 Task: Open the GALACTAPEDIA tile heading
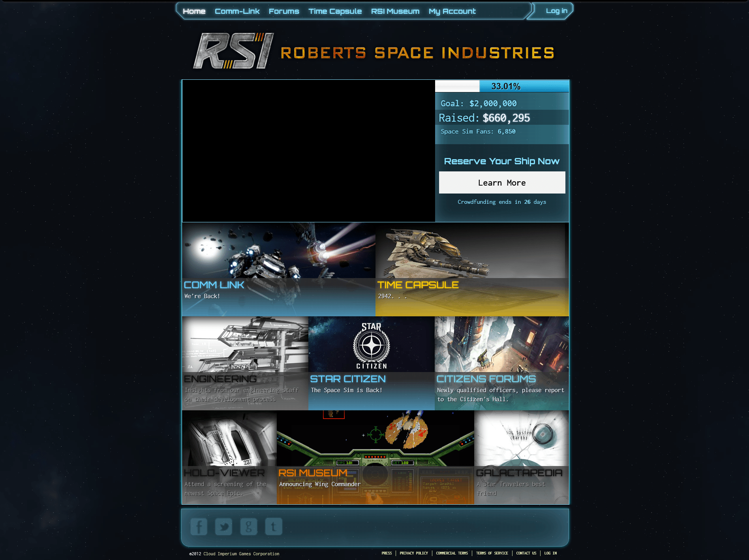click(519, 473)
